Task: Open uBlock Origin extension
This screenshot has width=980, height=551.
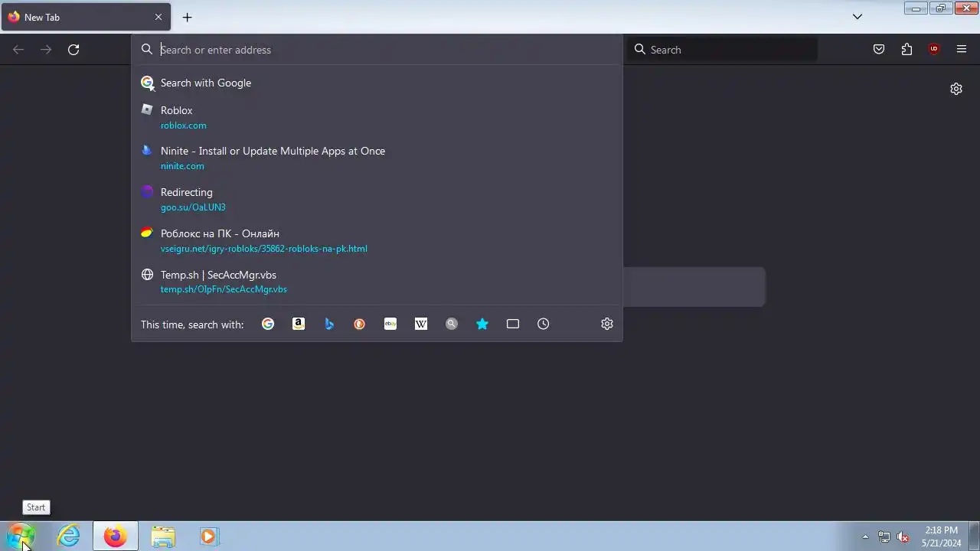Action: pyautogui.click(x=934, y=50)
